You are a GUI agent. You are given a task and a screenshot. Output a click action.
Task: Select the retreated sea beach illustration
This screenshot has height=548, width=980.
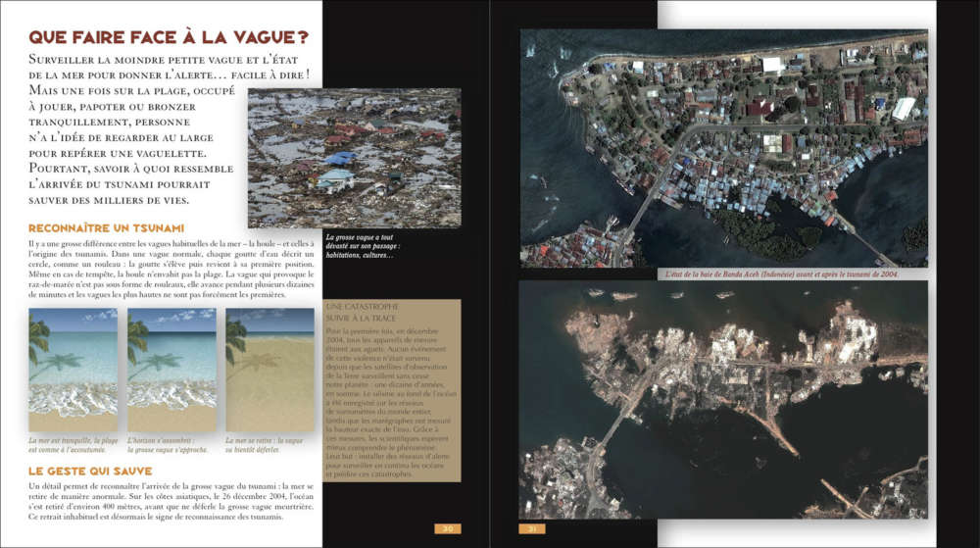coord(270,370)
